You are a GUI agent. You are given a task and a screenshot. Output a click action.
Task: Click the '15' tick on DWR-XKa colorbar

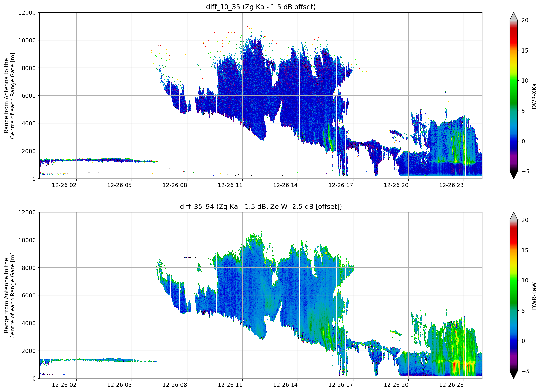pyautogui.click(x=525, y=51)
